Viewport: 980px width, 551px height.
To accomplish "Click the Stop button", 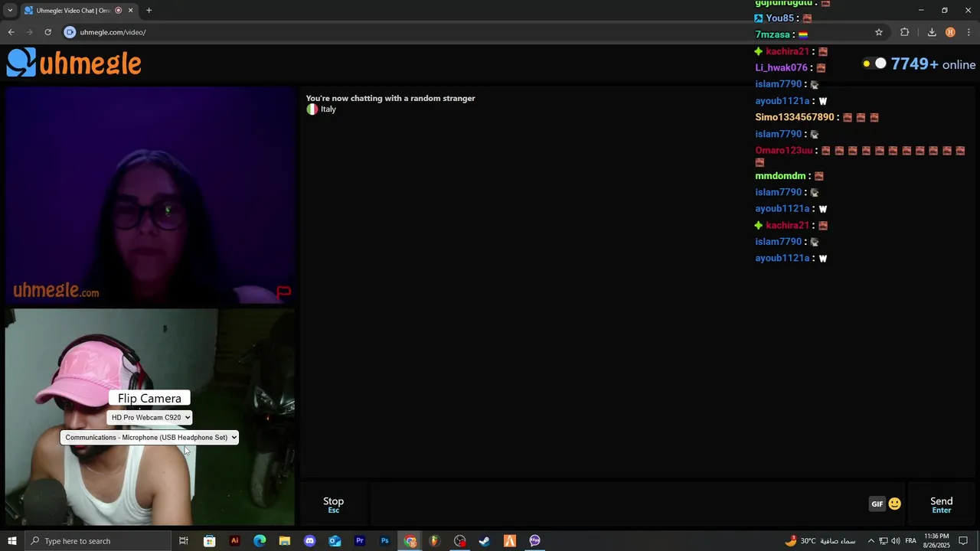I will click(333, 504).
